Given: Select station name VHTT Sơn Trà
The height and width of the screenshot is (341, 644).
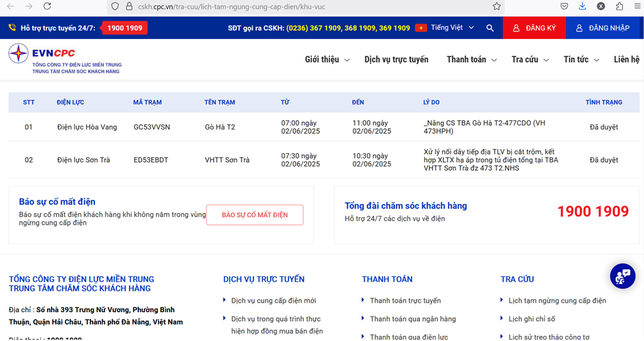Looking at the screenshot, I should [x=227, y=160].
